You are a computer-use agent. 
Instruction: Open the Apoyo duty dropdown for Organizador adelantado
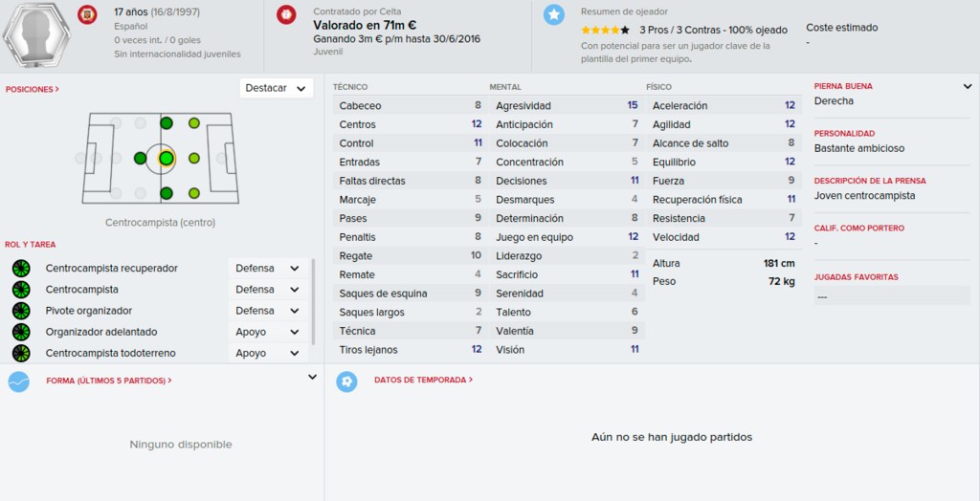(268, 332)
